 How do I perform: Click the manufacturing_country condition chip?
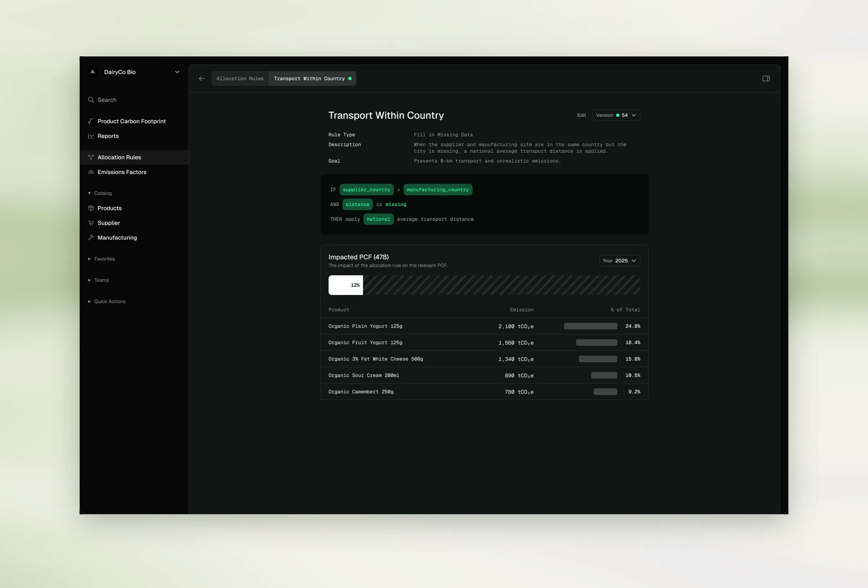(x=438, y=190)
